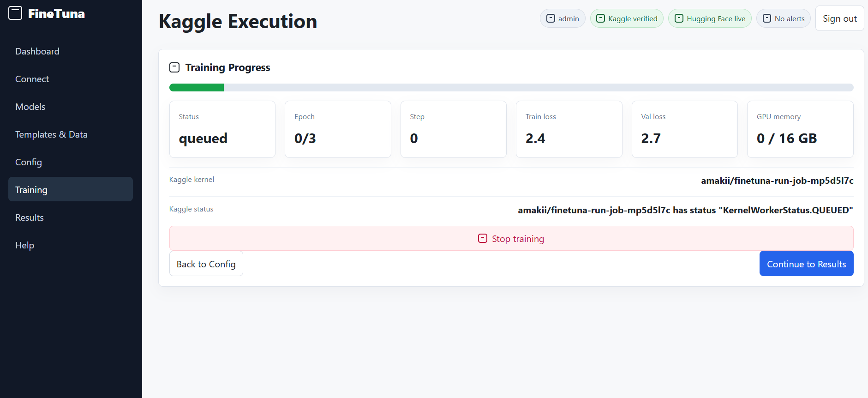The width and height of the screenshot is (868, 398).
Task: Click the 'Train loss' card label
Action: coord(541,117)
